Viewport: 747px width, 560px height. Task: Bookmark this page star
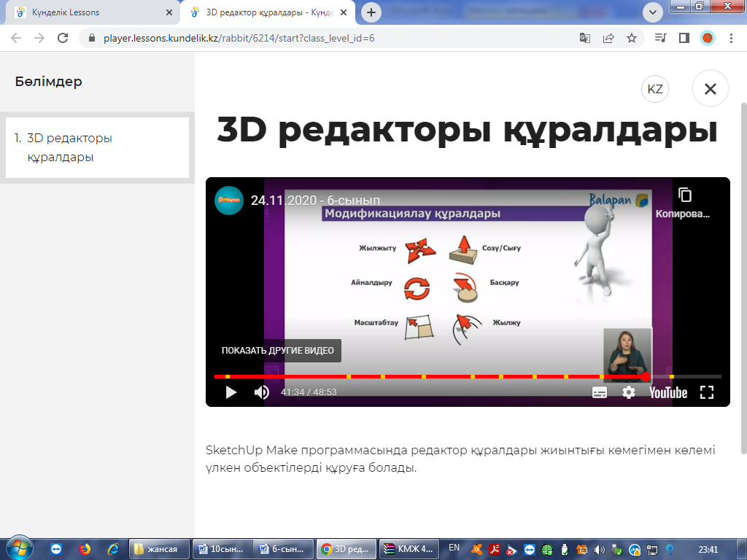pos(632,38)
